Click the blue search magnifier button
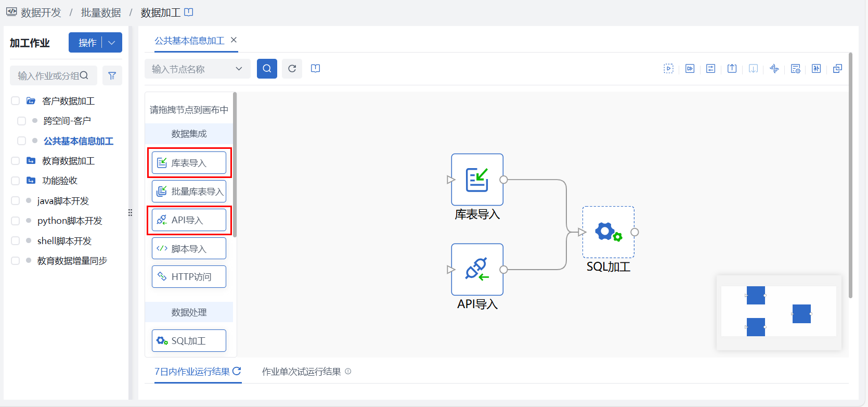Viewport: 868px width, 407px height. coord(267,69)
